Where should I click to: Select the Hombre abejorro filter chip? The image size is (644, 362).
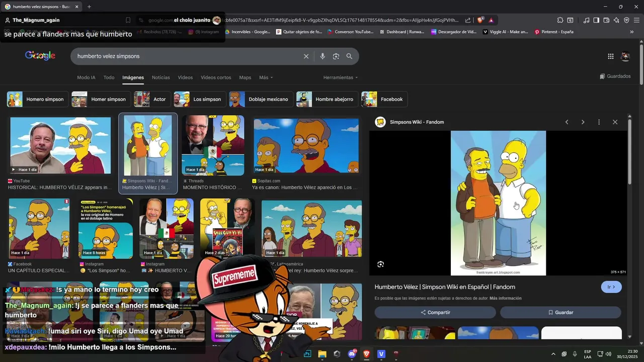(x=327, y=99)
